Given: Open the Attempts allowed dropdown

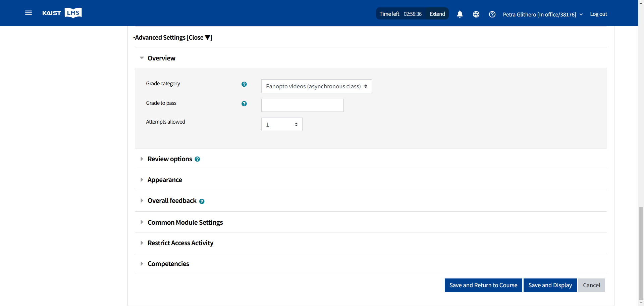Looking at the screenshot, I should click(x=282, y=124).
